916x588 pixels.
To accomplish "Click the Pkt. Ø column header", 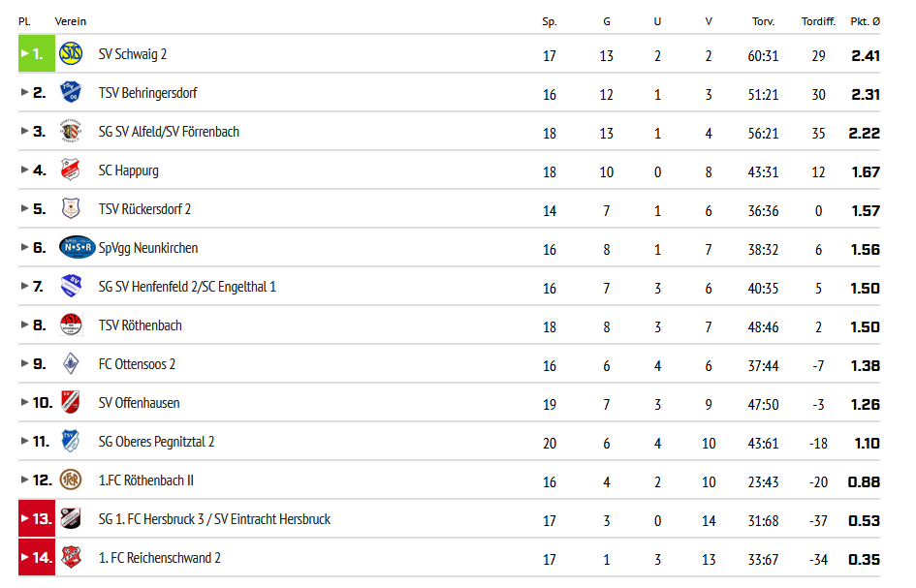I will coord(866,21).
